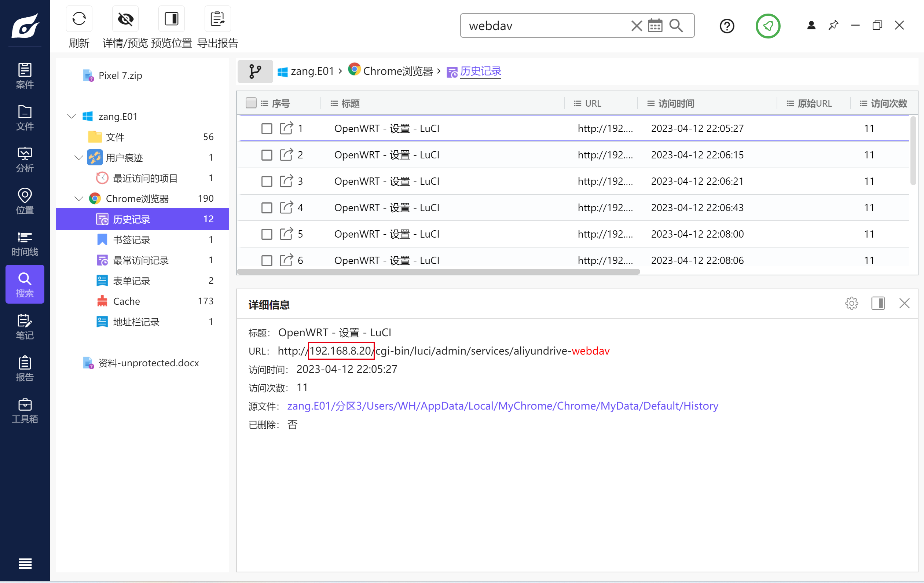Screen dimensions: 924x583
Task: Open the source file path link
Action: [503, 406]
